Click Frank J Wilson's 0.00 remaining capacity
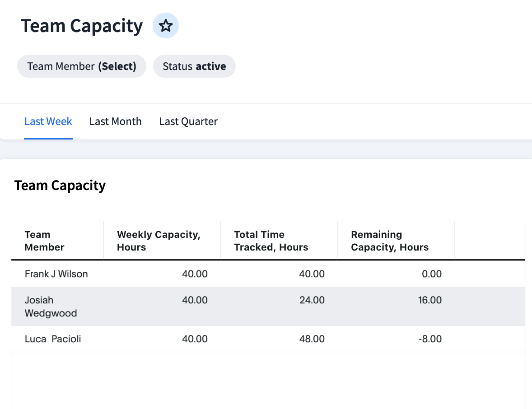The height and width of the screenshot is (409, 532). pyautogui.click(x=431, y=274)
